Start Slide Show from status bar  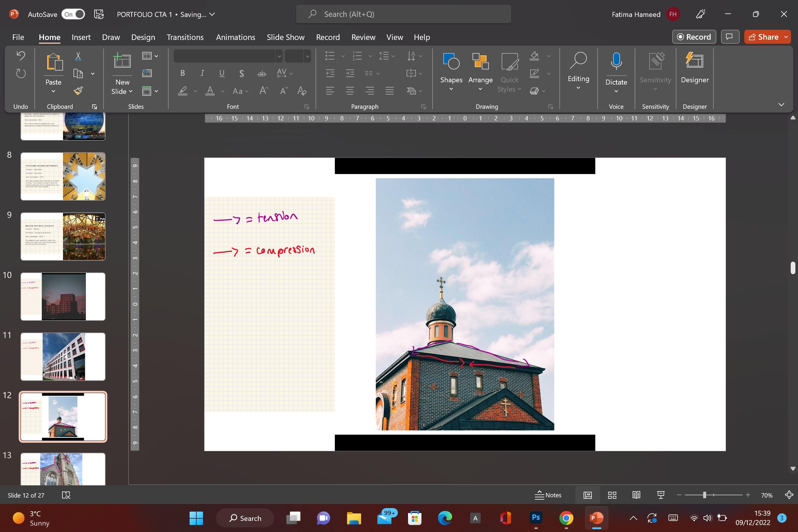pyautogui.click(x=660, y=495)
